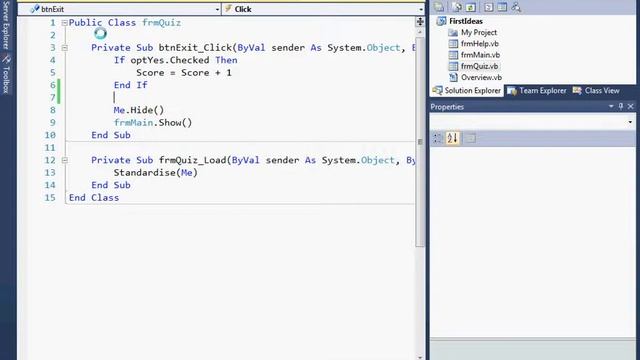Select FirstIdeas project node
Image resolution: width=640 pixels, height=360 pixels.
[x=466, y=21]
